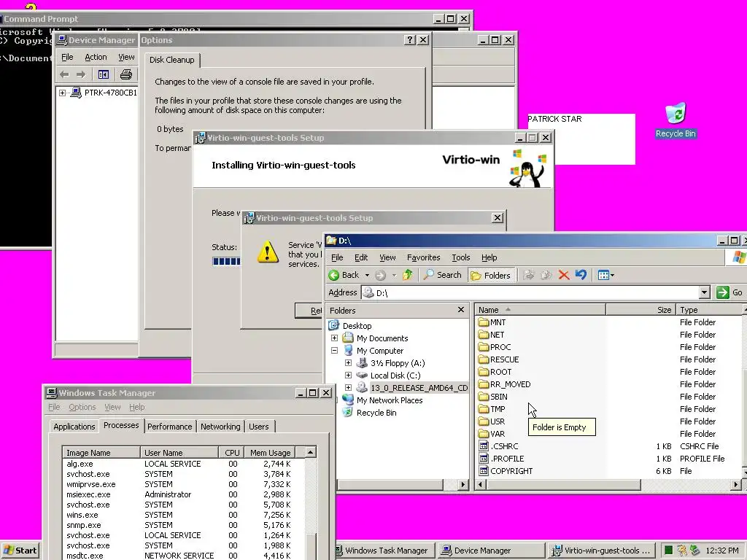Click the red Delete icon in Explorer
747x560 pixels.
coord(564,275)
